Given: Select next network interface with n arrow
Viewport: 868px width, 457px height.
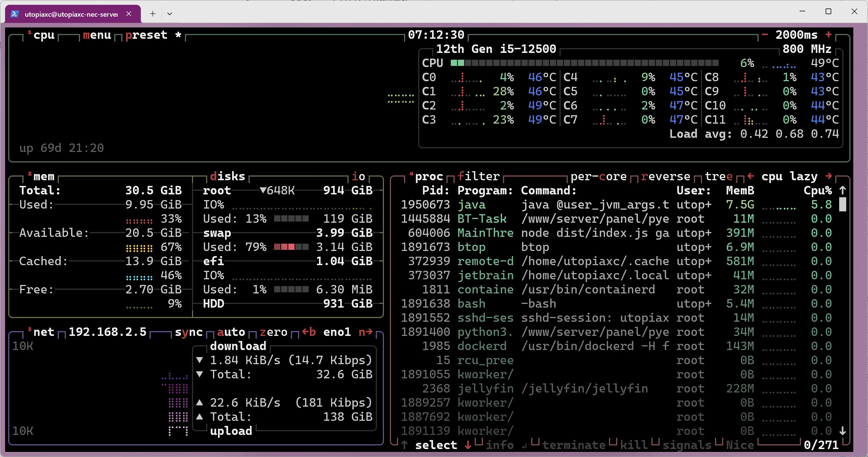Looking at the screenshot, I should [366, 332].
